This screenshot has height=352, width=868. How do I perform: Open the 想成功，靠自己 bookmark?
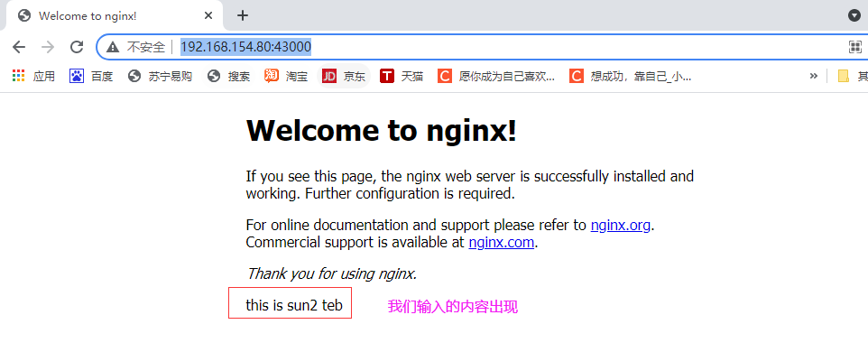pos(631,77)
